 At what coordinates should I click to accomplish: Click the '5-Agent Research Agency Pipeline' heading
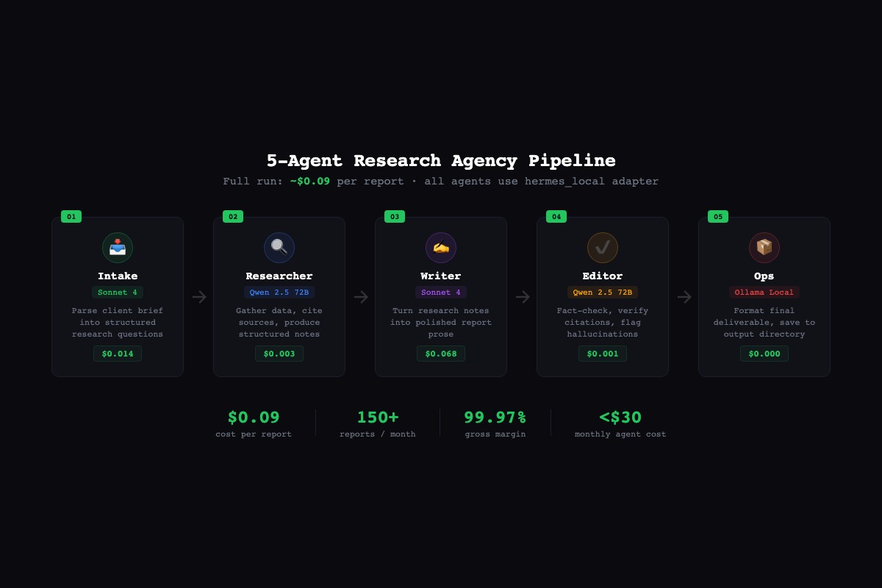tap(441, 160)
